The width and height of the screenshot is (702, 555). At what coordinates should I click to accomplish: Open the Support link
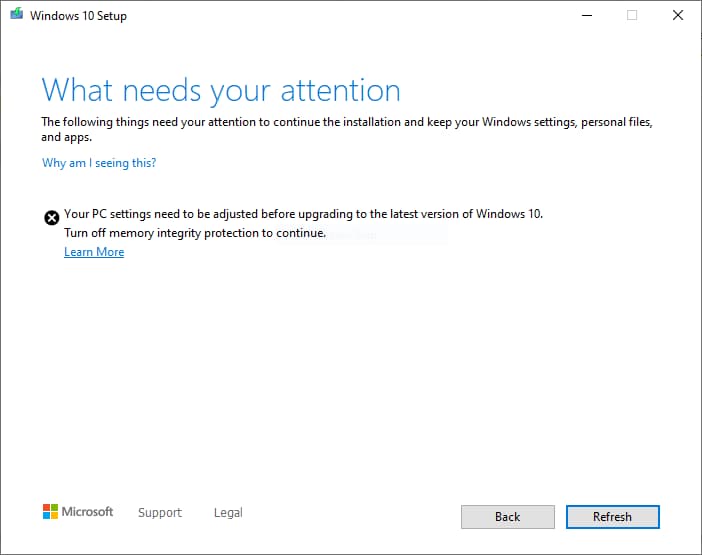[160, 512]
